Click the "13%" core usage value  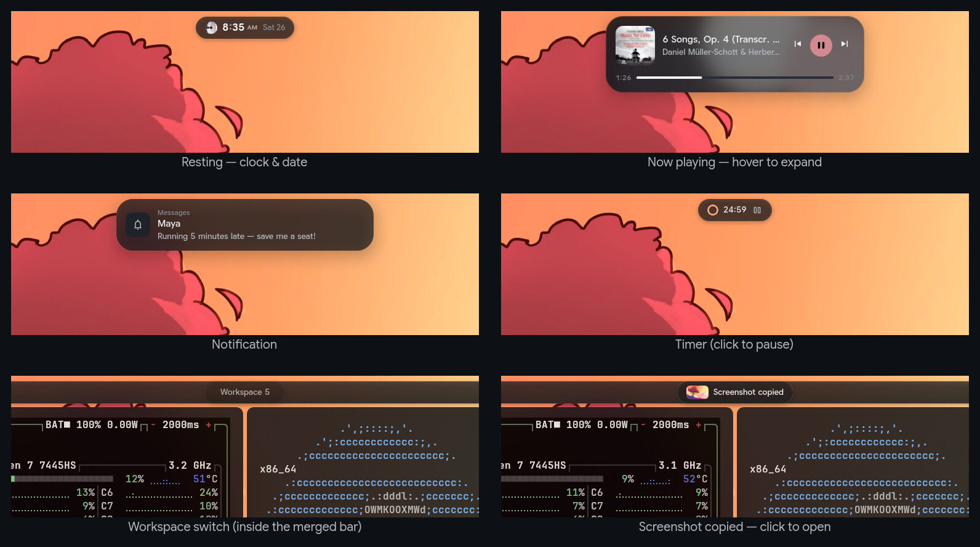(x=86, y=493)
